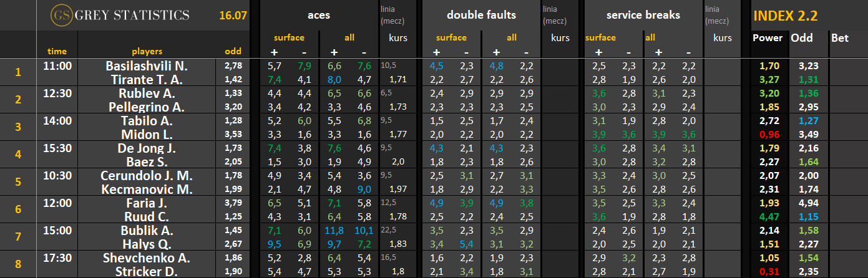Viewport: 868px width, 278px height.
Task: Select row number 8
Action: click(x=17, y=264)
